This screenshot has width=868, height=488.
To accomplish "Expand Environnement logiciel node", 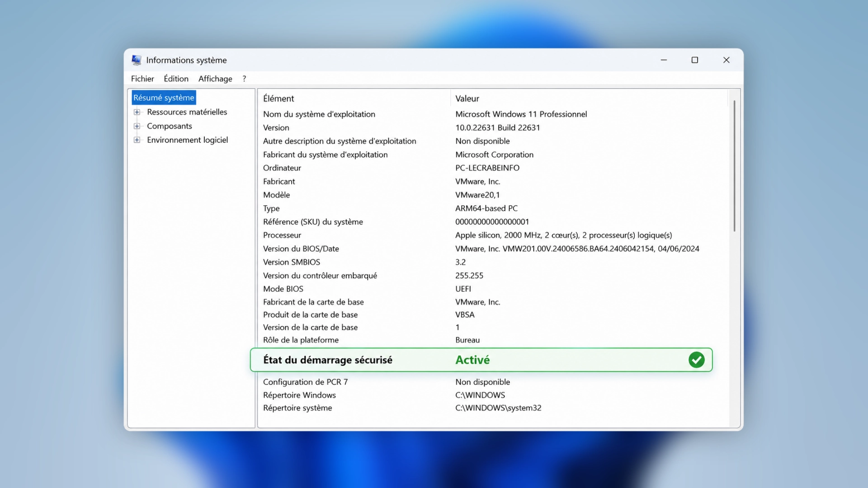I will point(137,140).
